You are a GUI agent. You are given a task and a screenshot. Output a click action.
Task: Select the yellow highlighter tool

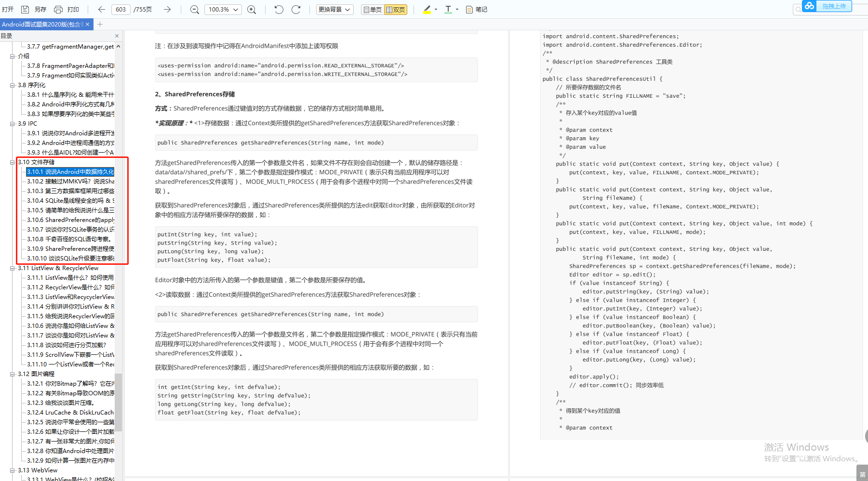click(x=427, y=9)
